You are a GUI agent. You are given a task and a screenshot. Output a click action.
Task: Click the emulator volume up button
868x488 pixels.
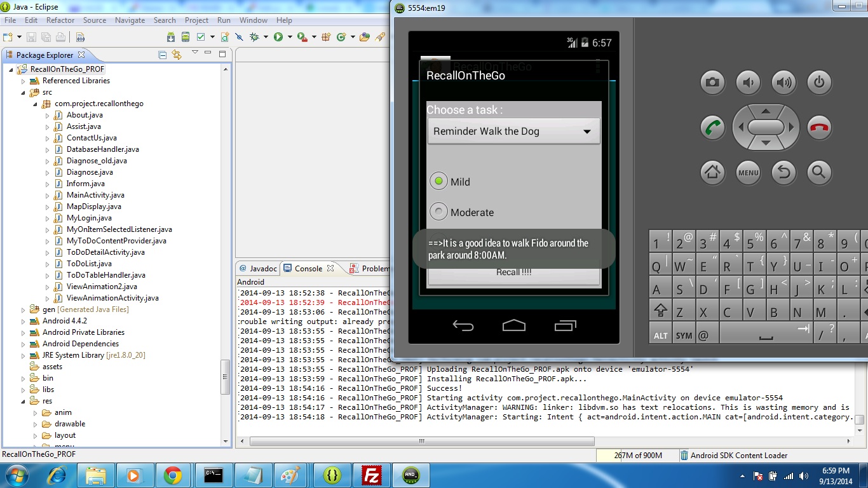point(784,82)
